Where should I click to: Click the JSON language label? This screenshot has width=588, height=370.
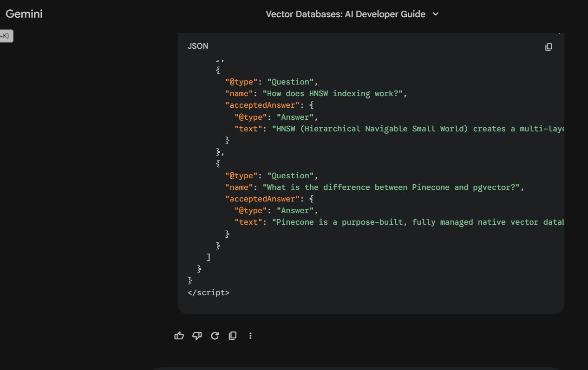198,46
